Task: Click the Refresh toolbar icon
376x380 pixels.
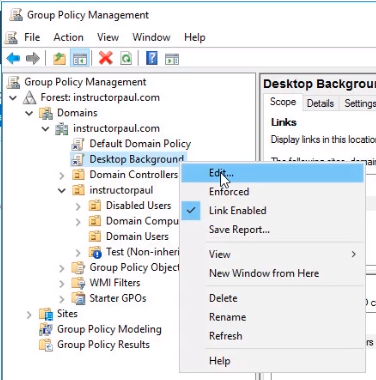Action: 126,59
